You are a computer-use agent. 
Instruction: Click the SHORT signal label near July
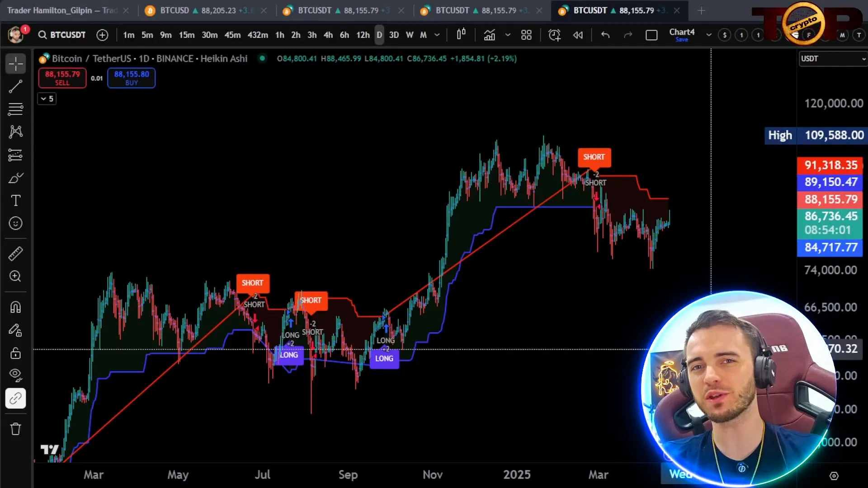(x=252, y=283)
